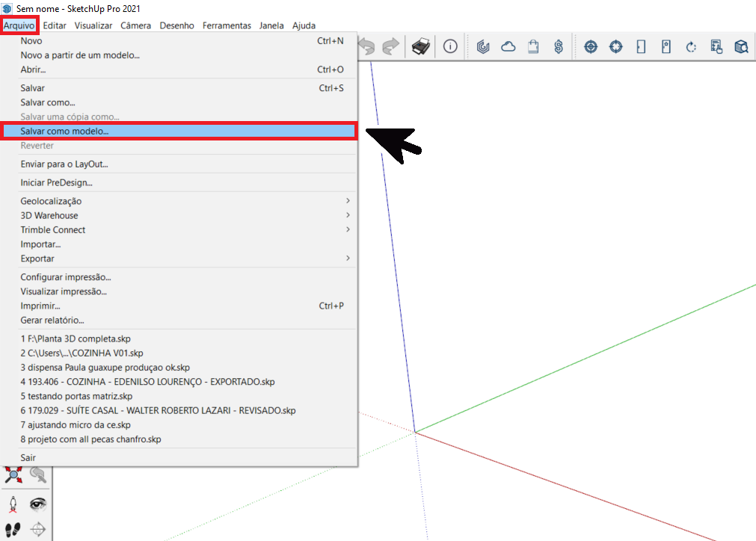This screenshot has width=756, height=541.
Task: Click the plain door icon in the toolbar
Action: (x=641, y=47)
